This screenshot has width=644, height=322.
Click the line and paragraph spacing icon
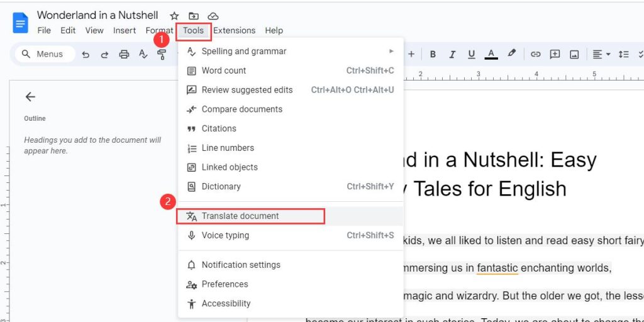(623, 54)
